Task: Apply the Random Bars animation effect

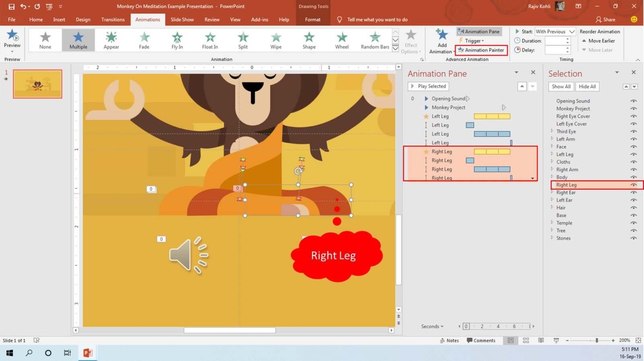Action: tap(375, 40)
